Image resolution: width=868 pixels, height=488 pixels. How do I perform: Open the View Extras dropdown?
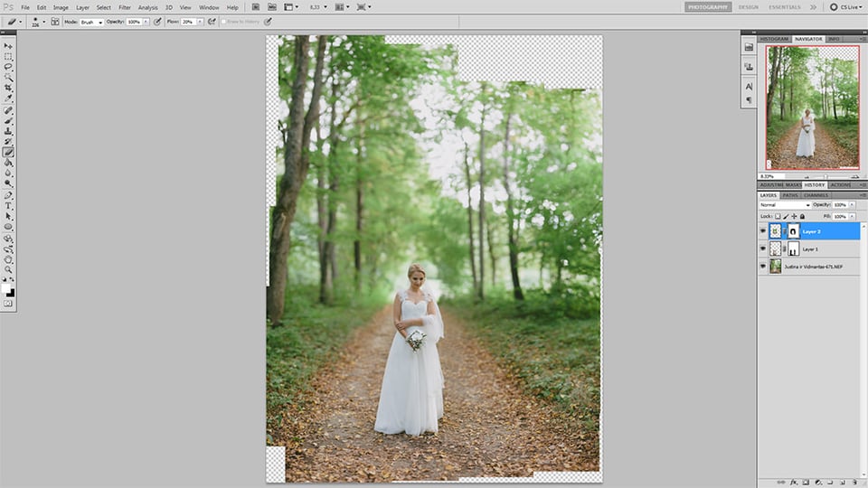click(291, 7)
